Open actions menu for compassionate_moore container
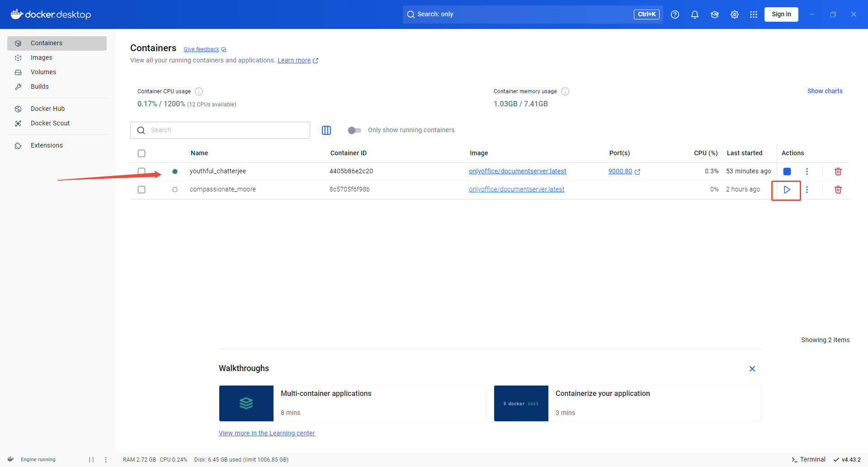 (807, 190)
